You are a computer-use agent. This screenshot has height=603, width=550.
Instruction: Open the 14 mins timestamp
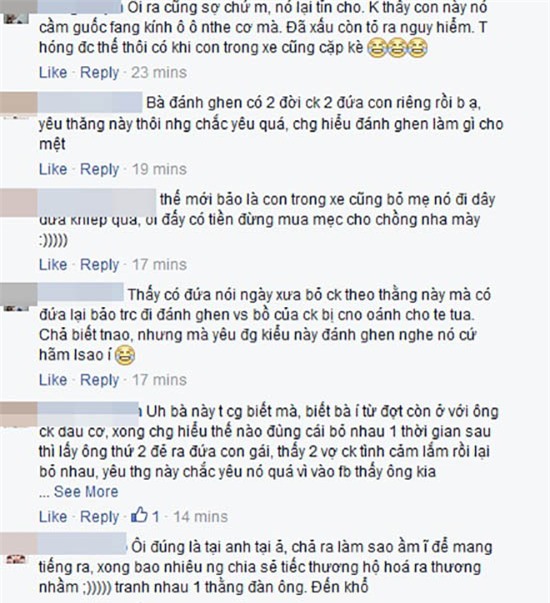(x=200, y=516)
